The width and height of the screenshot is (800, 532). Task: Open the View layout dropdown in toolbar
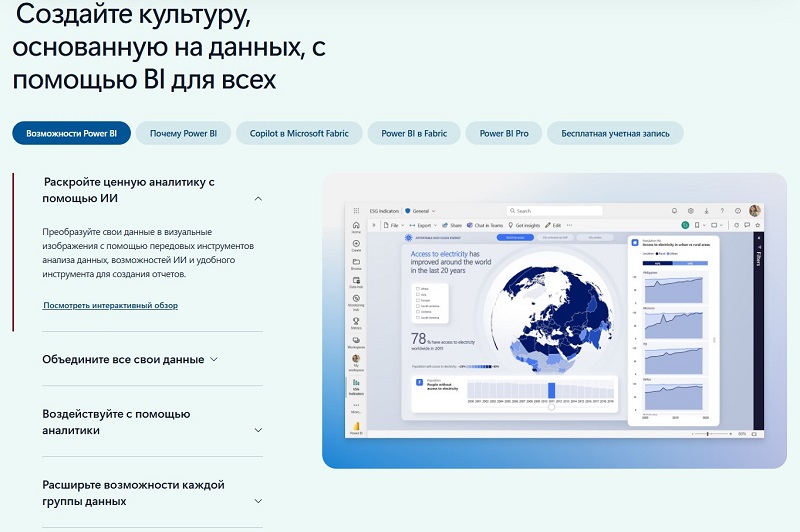click(x=717, y=225)
